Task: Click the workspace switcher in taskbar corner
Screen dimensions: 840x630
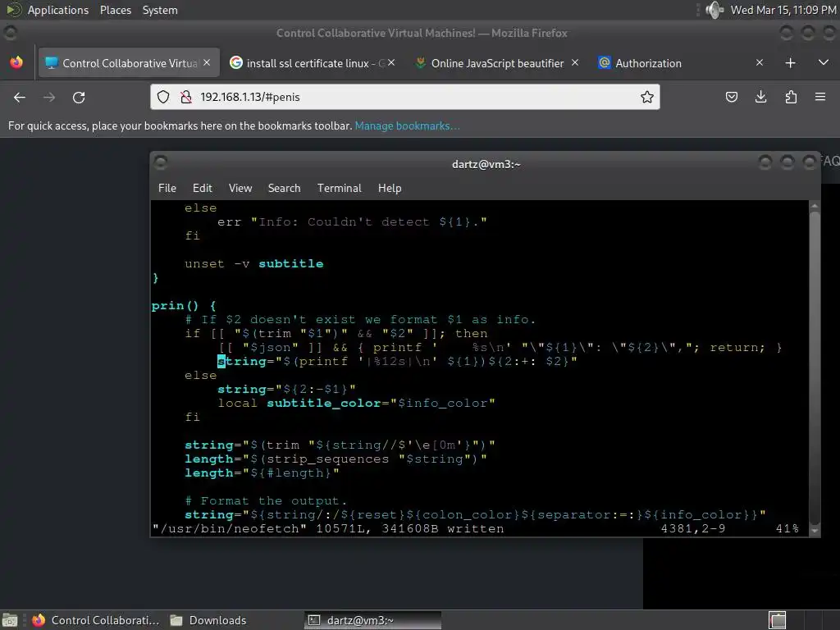Action: (778, 620)
